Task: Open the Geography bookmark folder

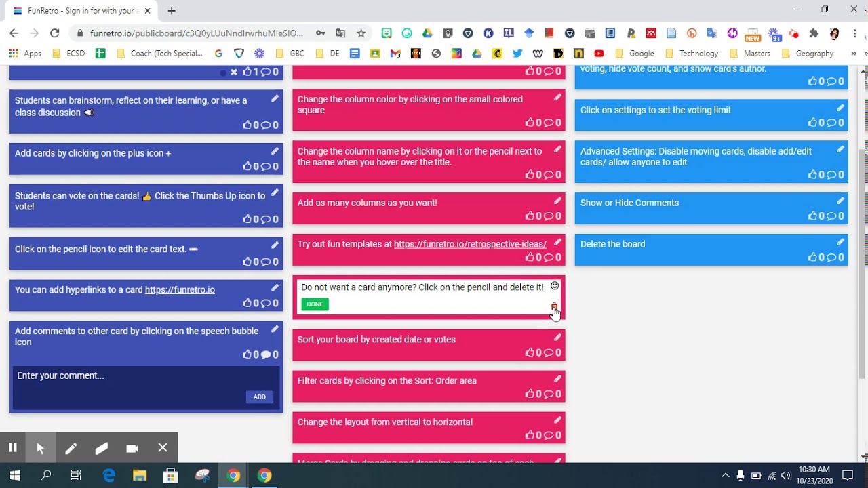Action: coord(808,54)
